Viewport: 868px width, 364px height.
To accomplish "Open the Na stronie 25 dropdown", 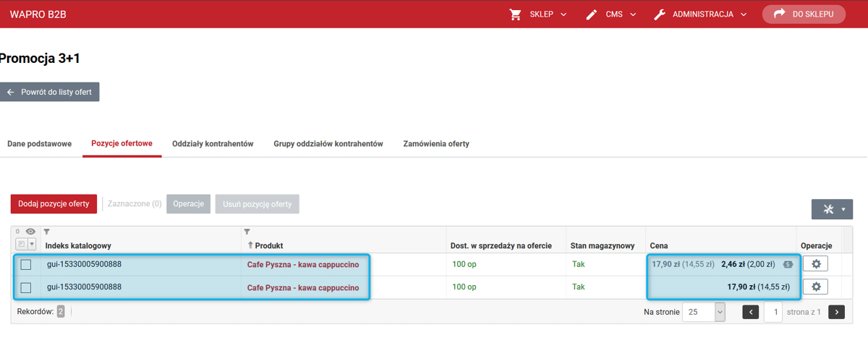I will [703, 312].
